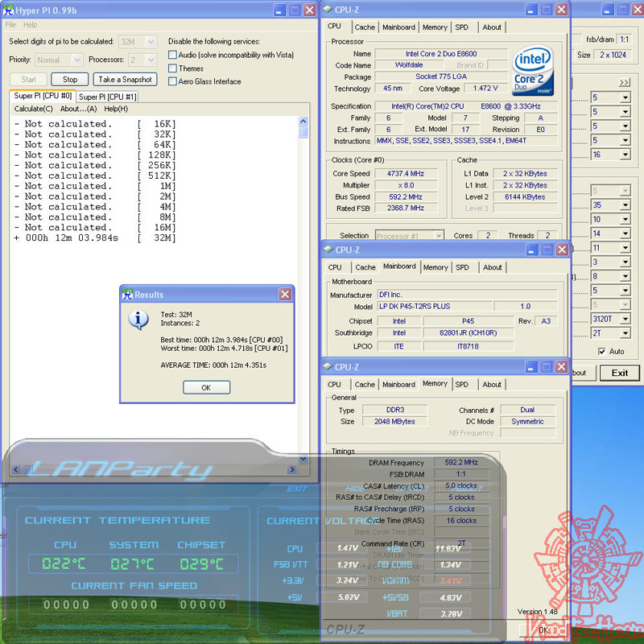Toggle the Themes checkbox

coord(172,68)
